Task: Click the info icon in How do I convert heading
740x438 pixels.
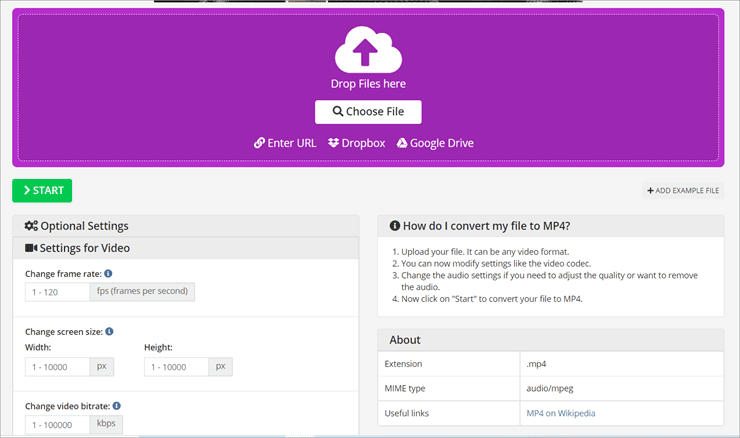Action: pyautogui.click(x=395, y=226)
